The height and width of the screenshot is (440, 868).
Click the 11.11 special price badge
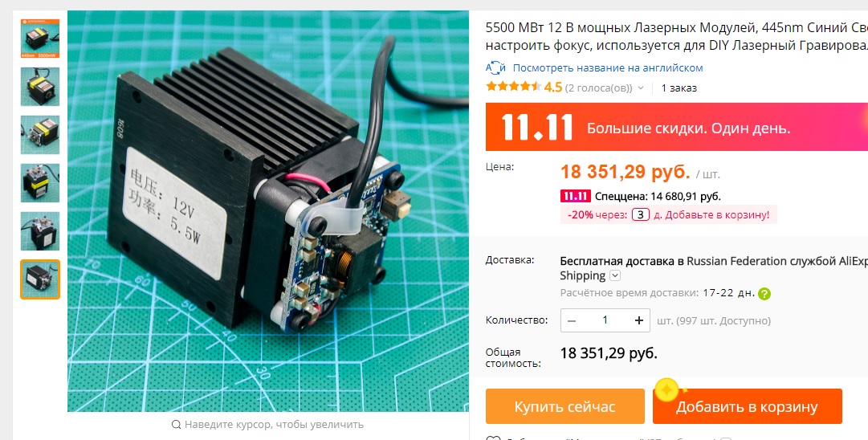click(575, 197)
